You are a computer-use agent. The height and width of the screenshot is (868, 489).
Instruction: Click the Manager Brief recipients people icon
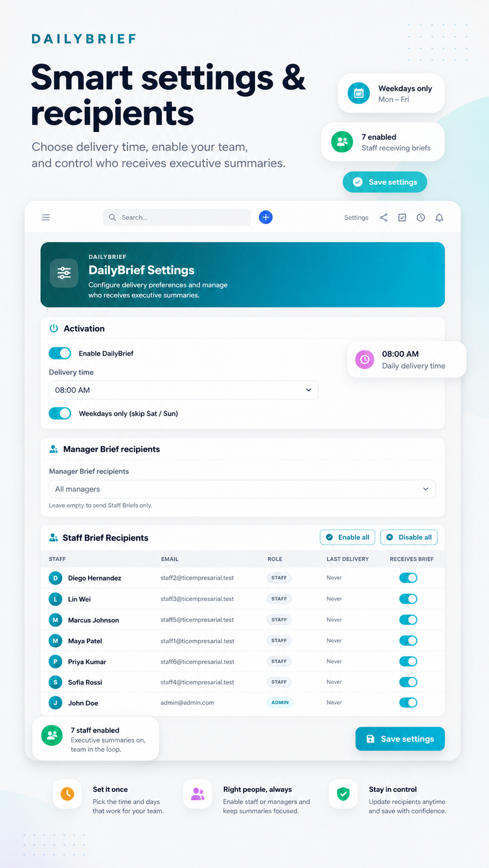click(54, 449)
